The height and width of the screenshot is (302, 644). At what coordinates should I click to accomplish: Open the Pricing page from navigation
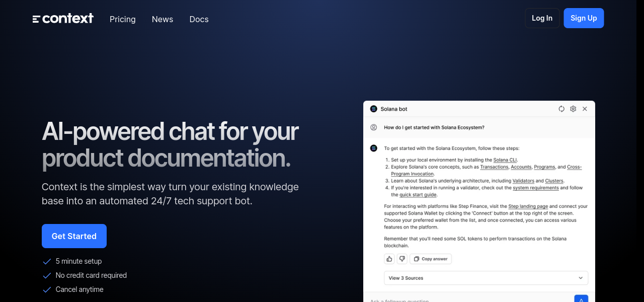click(x=123, y=19)
